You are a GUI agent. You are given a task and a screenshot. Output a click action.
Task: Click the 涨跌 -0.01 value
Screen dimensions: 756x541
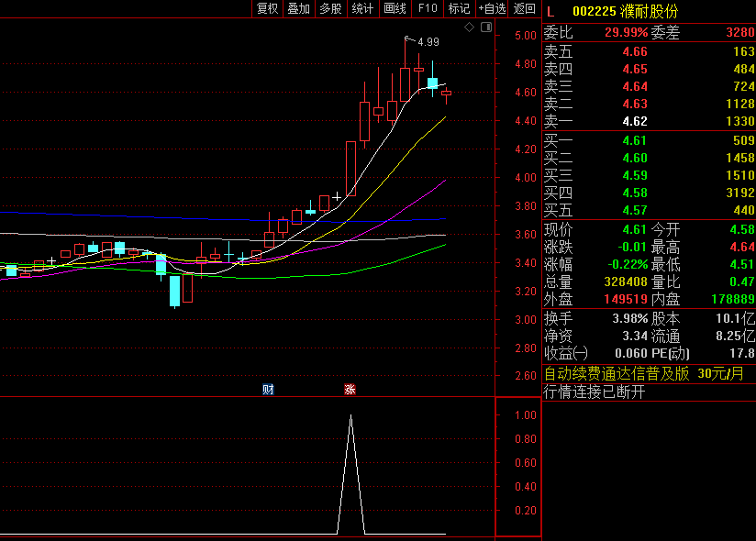pos(631,248)
